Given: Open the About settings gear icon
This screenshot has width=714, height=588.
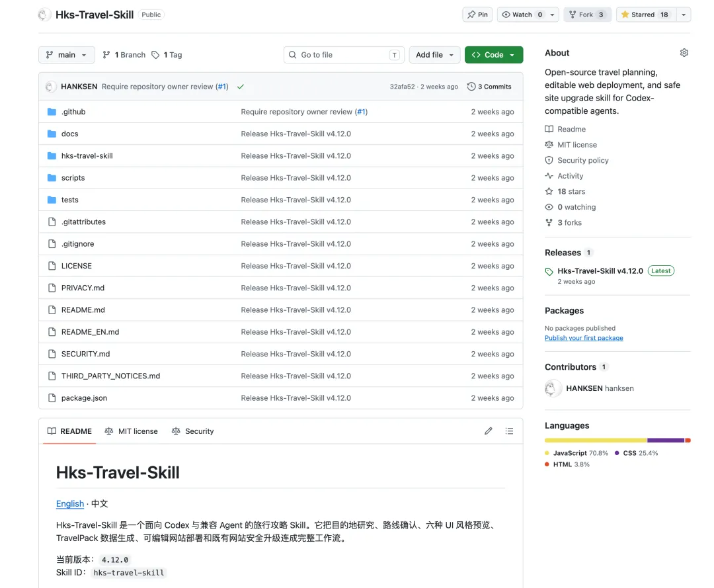Looking at the screenshot, I should tap(684, 53).
